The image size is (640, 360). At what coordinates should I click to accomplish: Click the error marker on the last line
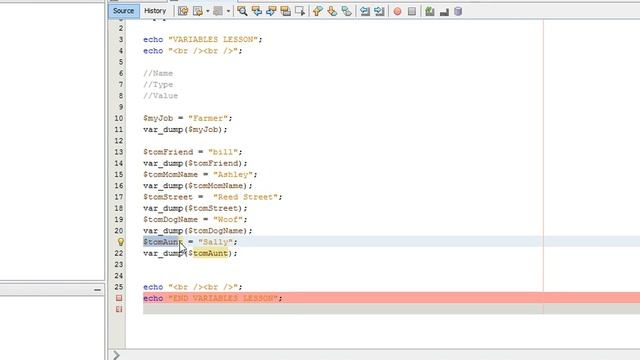coord(119,309)
